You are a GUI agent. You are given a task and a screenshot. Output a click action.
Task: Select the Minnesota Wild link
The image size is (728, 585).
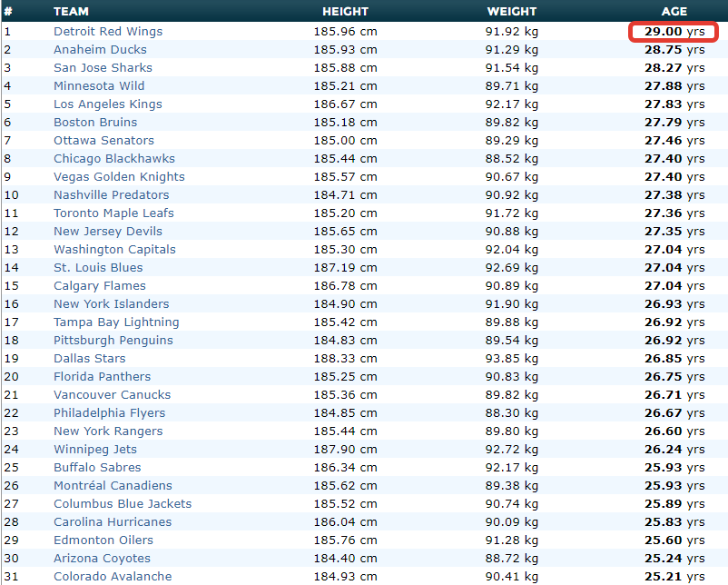coord(99,86)
